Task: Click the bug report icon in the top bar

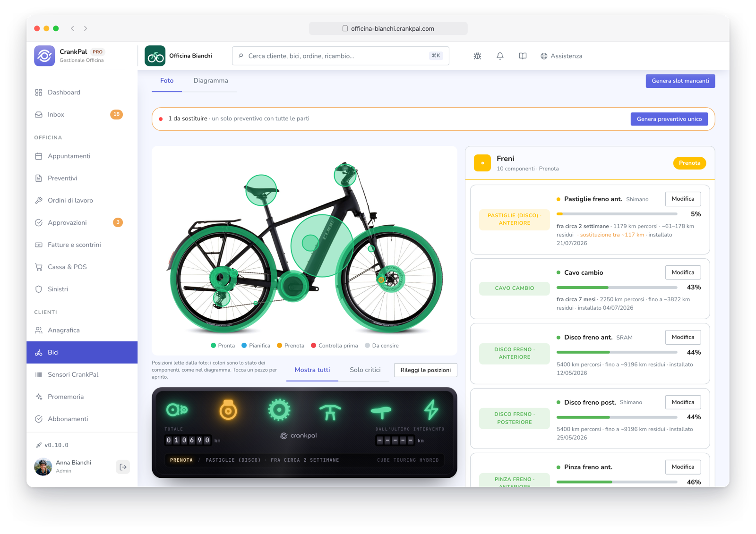Action: (477, 56)
